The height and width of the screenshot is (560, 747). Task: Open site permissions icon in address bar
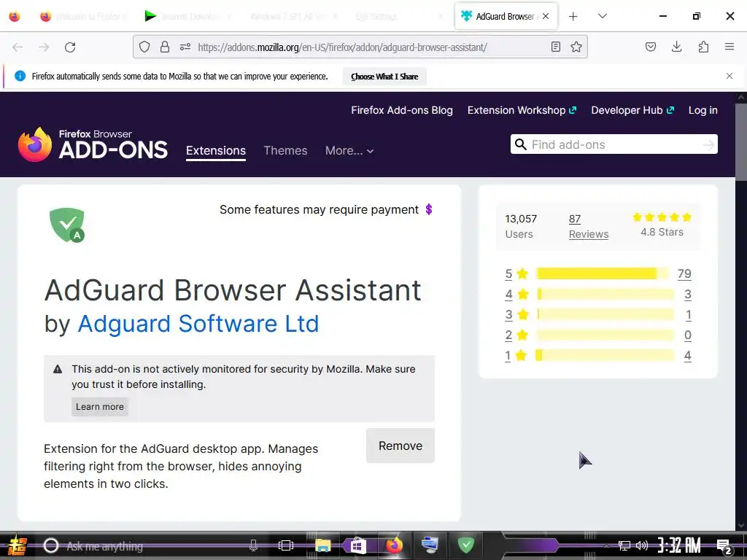coord(185,47)
